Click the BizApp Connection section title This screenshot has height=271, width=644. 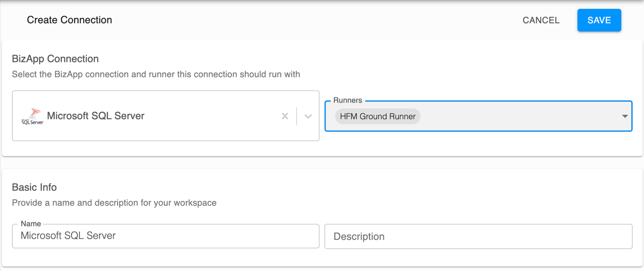coord(55,59)
